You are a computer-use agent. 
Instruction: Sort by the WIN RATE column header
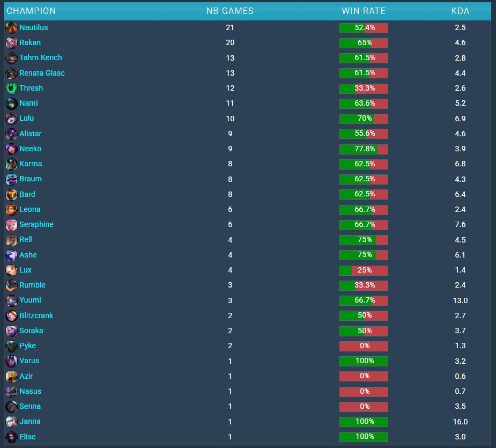[x=364, y=11]
